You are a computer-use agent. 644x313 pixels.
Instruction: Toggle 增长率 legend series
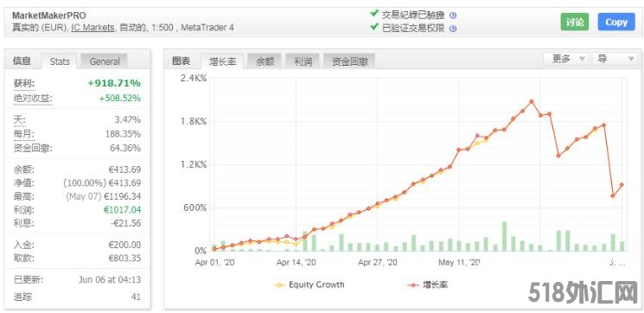[x=427, y=284]
